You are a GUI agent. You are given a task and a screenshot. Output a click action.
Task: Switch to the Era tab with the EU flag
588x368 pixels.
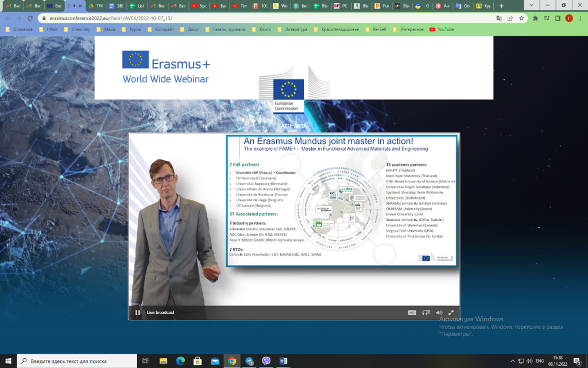54,6
